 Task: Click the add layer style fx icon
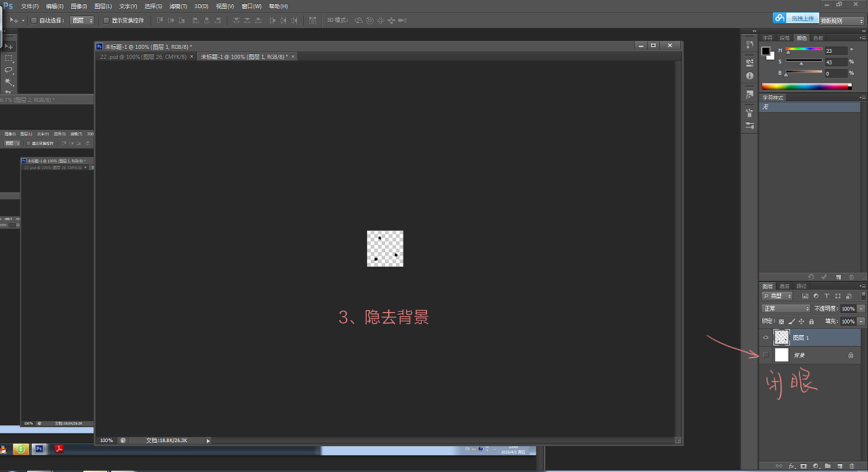pos(791,466)
